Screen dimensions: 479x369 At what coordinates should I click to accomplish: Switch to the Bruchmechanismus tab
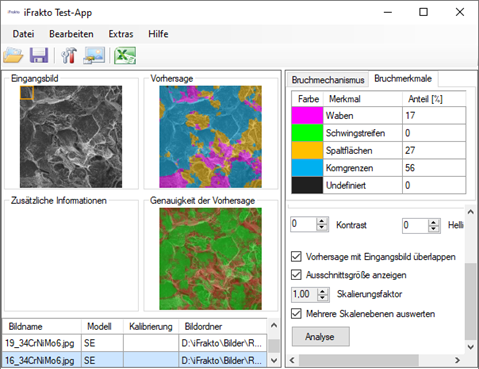pos(328,80)
